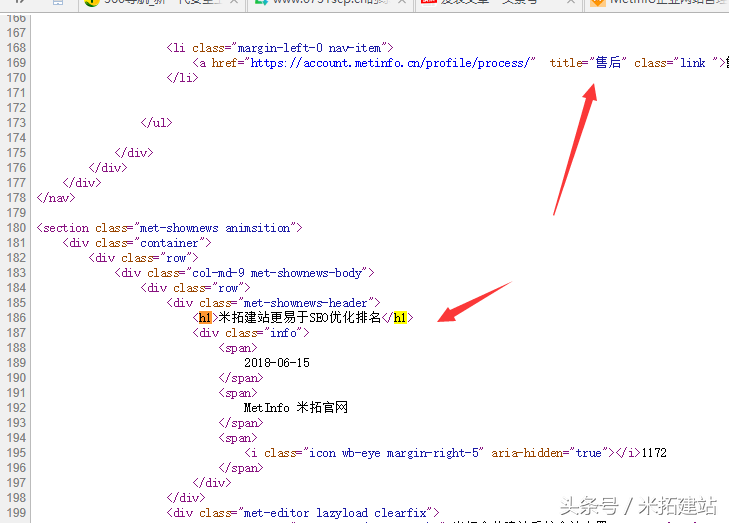Click the title="售后" attribute text

(588, 63)
